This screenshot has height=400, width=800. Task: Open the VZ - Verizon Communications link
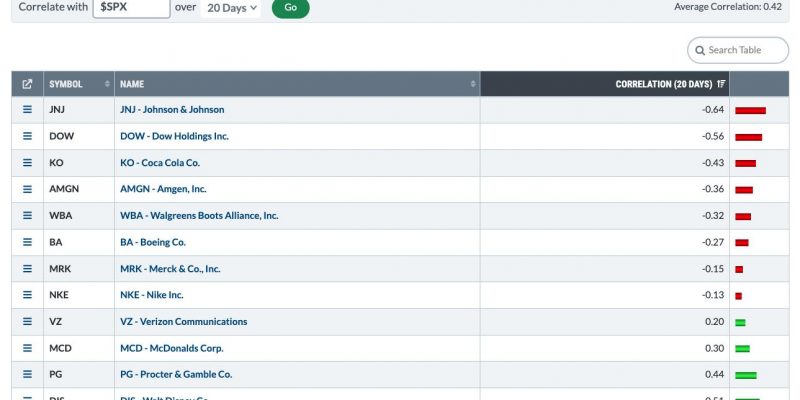(184, 321)
